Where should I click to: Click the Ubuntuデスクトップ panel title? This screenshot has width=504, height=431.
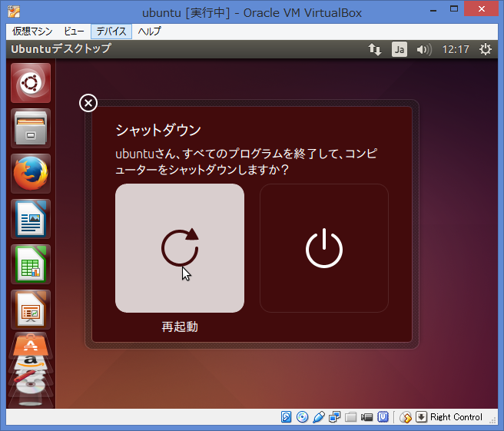[61, 49]
